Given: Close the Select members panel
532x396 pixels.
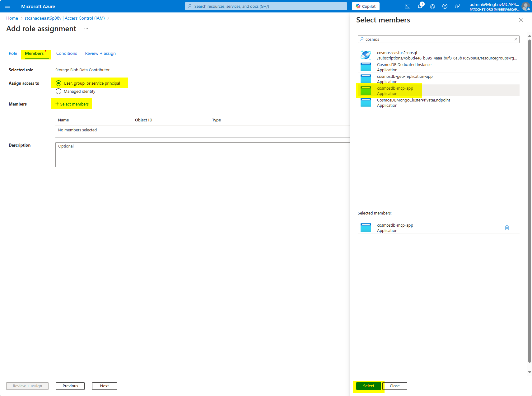Looking at the screenshot, I should (521, 20).
